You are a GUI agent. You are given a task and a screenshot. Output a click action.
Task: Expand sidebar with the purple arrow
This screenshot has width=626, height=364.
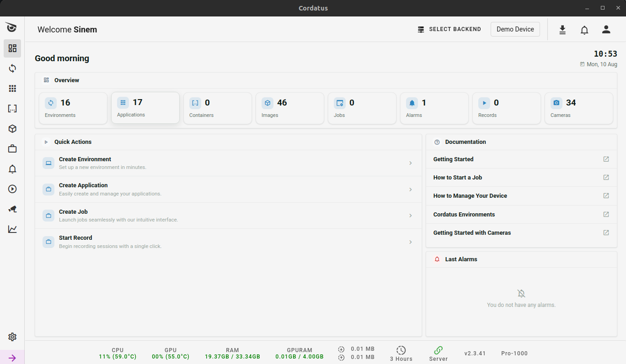(x=12, y=358)
